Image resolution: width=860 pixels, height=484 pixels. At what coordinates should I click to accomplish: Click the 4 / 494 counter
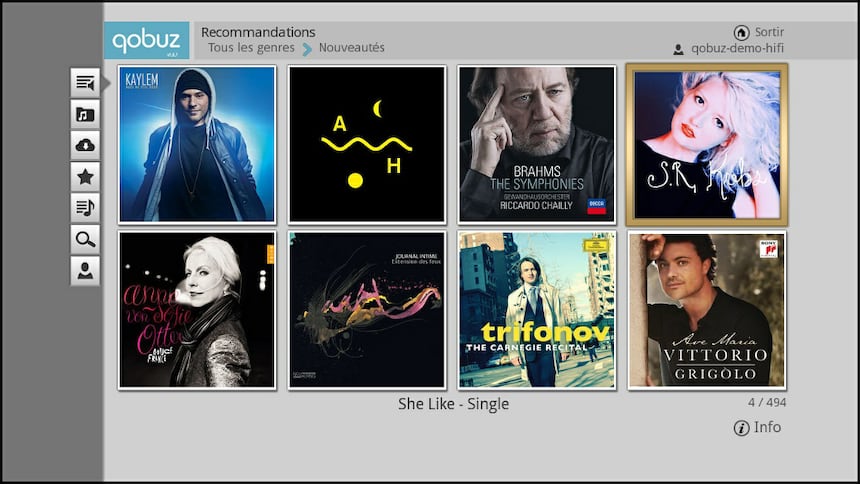coord(767,403)
